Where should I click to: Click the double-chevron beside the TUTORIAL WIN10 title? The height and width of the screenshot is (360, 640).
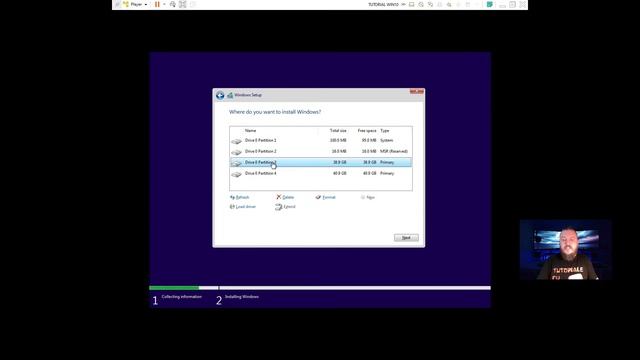(403, 4)
